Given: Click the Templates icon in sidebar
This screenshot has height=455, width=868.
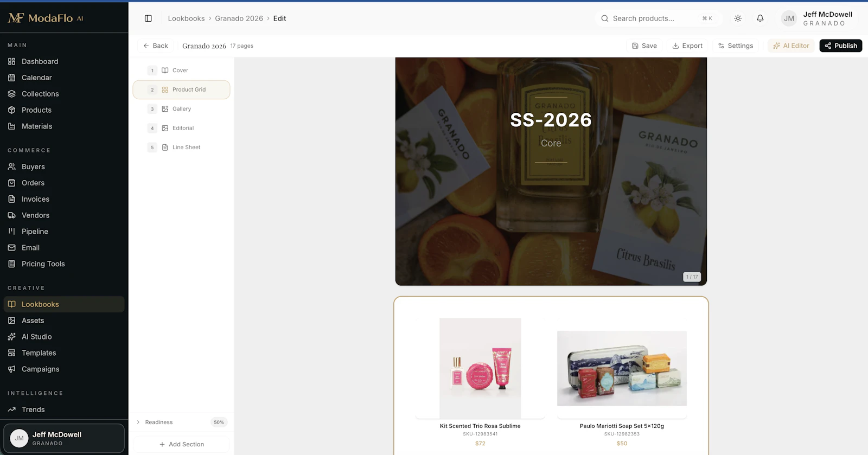Looking at the screenshot, I should [12, 353].
